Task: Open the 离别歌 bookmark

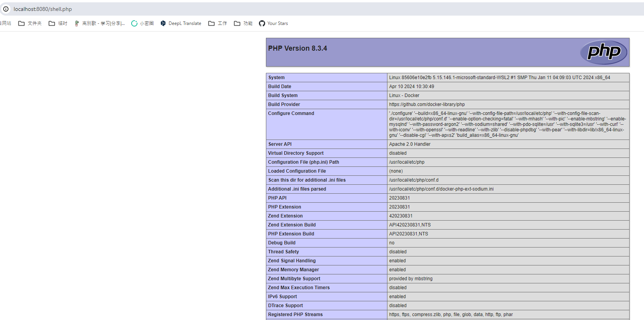Action: 100,23
